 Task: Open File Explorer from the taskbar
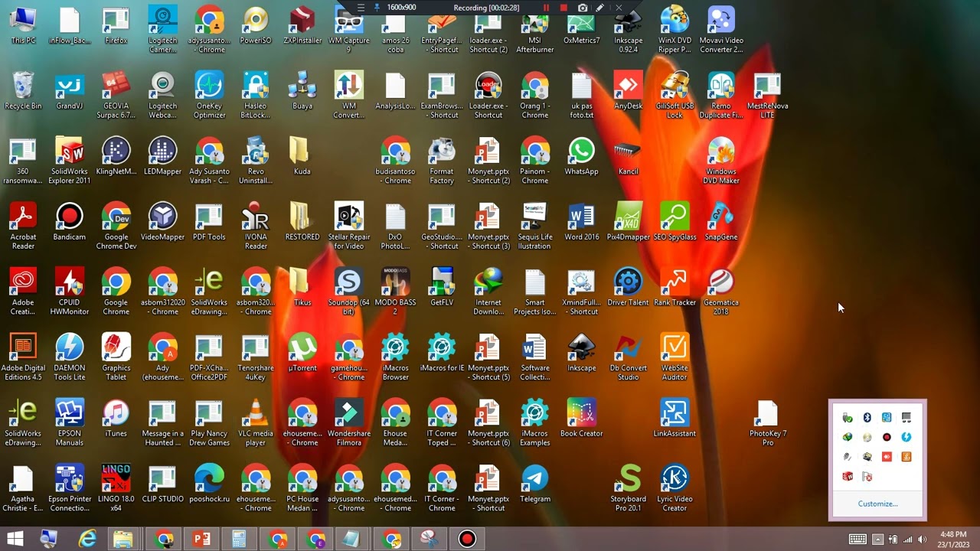tap(123, 539)
